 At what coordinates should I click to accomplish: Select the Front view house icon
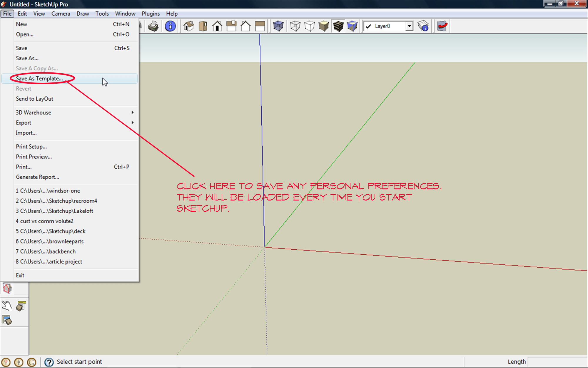coord(217,26)
